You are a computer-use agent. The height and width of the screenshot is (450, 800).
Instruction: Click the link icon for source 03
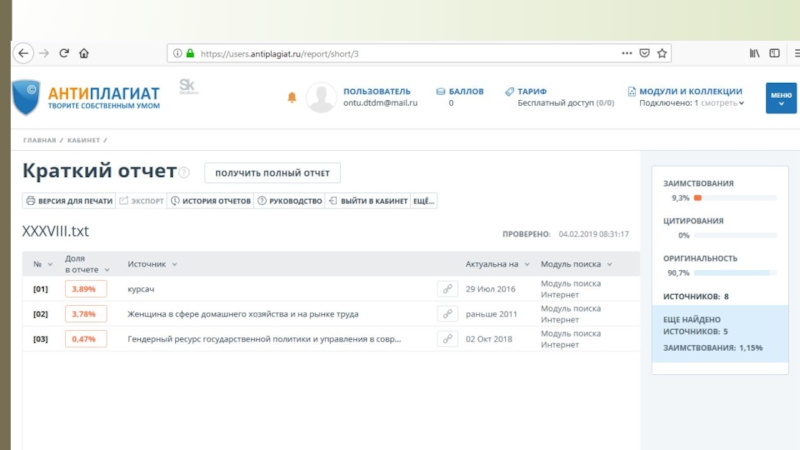tap(447, 339)
